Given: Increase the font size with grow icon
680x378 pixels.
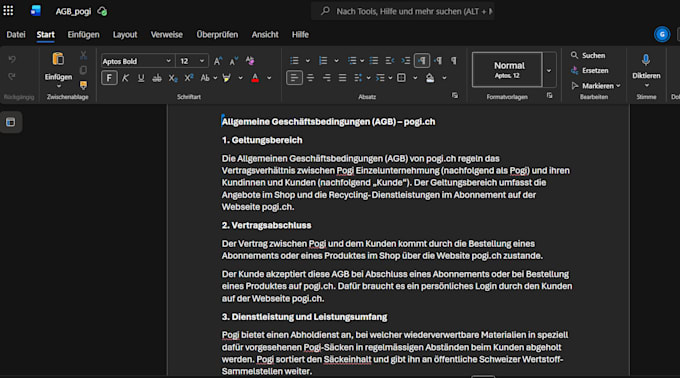Looking at the screenshot, I should [x=218, y=61].
